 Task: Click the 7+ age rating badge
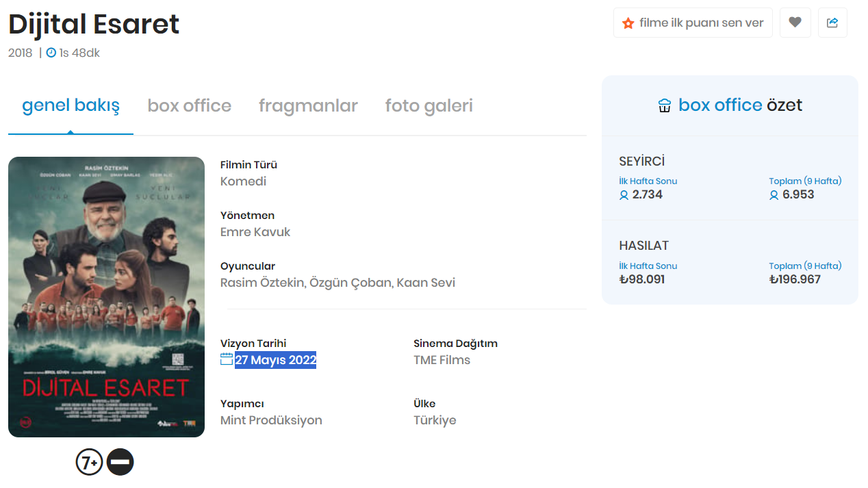coord(89,463)
